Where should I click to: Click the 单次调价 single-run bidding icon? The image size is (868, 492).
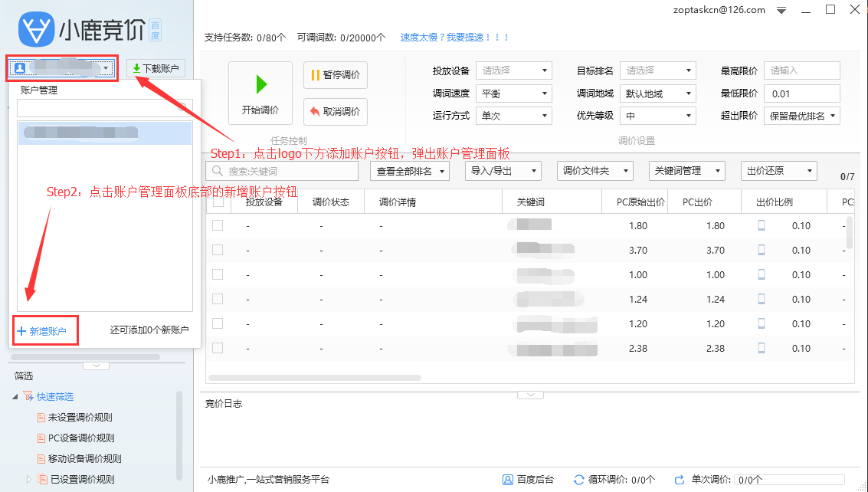point(680,479)
